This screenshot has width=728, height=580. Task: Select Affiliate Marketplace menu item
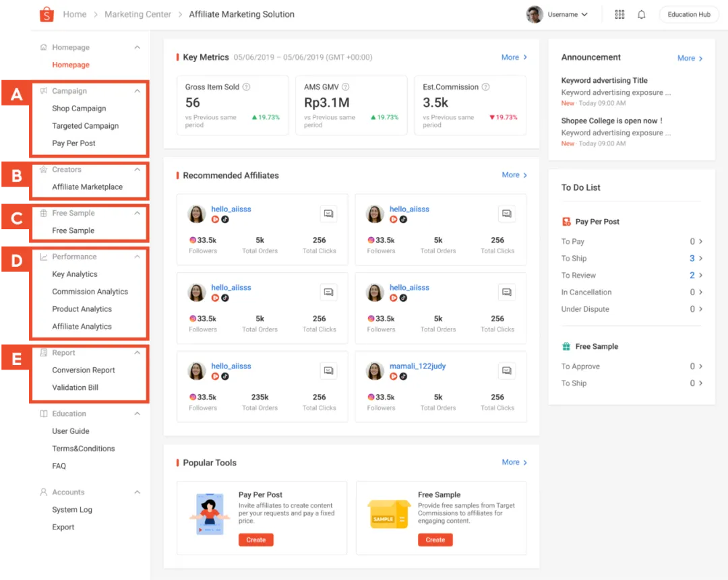click(87, 187)
